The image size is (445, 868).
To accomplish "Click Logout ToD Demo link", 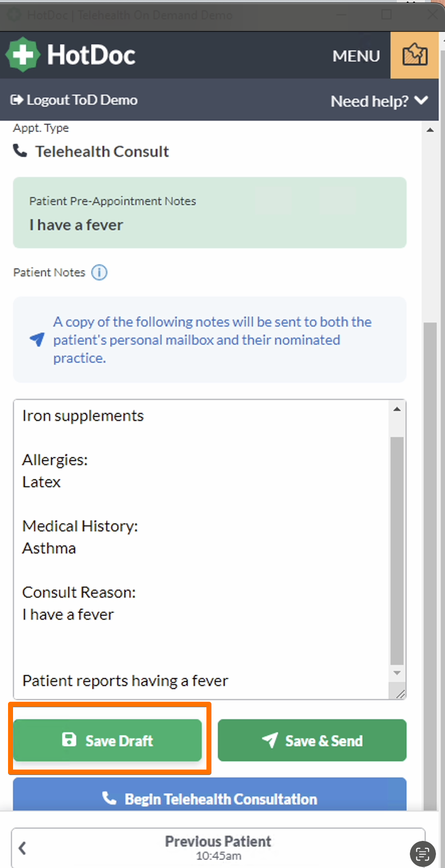I will pos(74,100).
